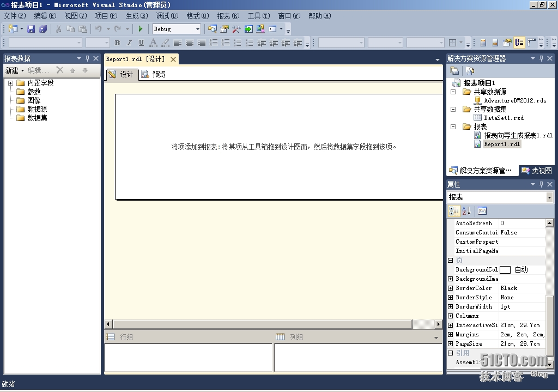
Task: Select Report1.rdl in Solution Explorer
Action: point(502,144)
